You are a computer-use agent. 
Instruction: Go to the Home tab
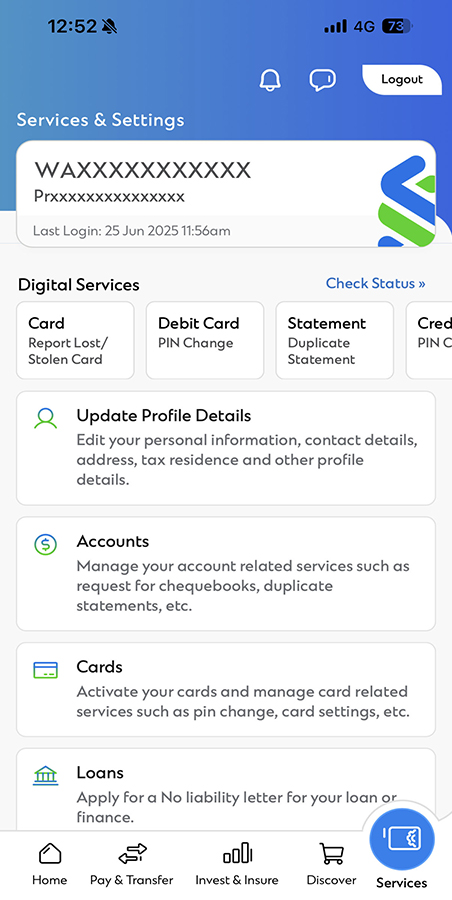tap(49, 865)
